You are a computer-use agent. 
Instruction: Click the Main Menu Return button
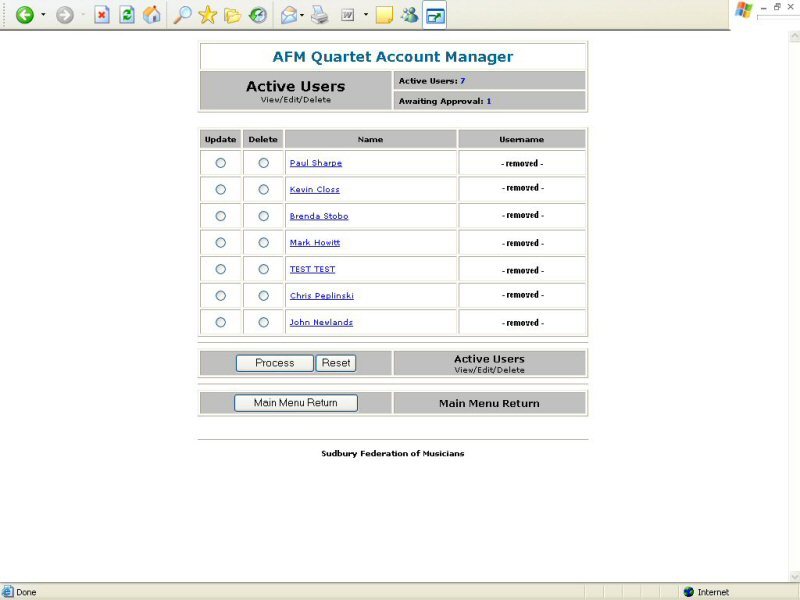click(x=295, y=403)
